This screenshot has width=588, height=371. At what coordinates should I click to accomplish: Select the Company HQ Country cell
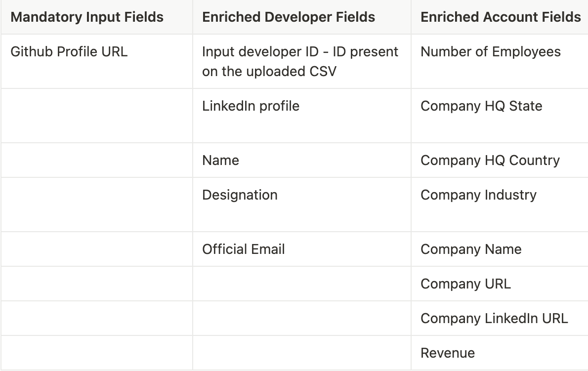[x=490, y=161]
